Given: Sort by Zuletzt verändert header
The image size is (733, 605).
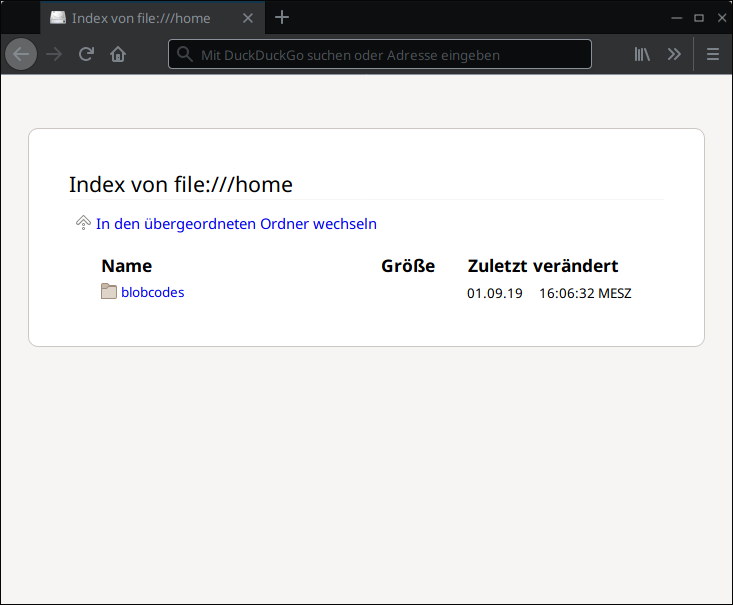Looking at the screenshot, I should 543,266.
